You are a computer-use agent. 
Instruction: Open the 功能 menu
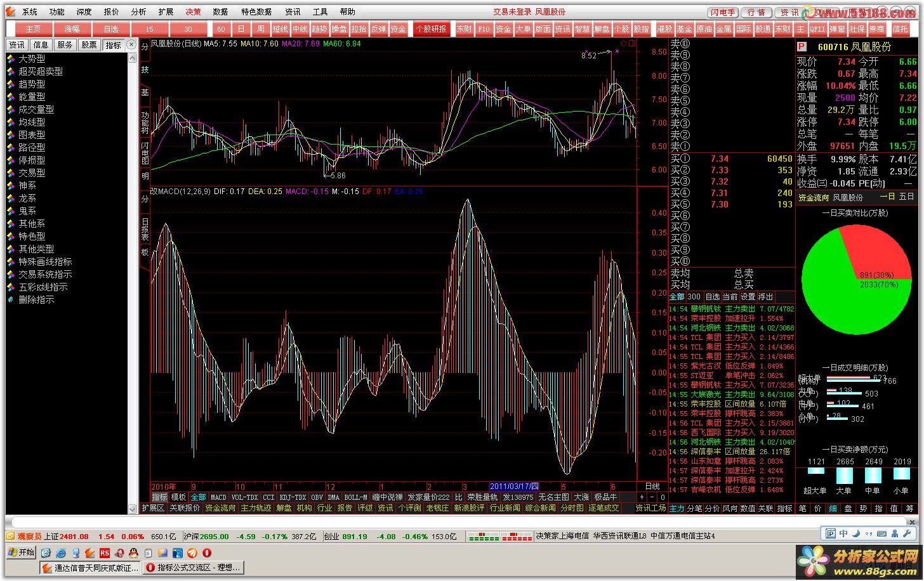[57, 11]
